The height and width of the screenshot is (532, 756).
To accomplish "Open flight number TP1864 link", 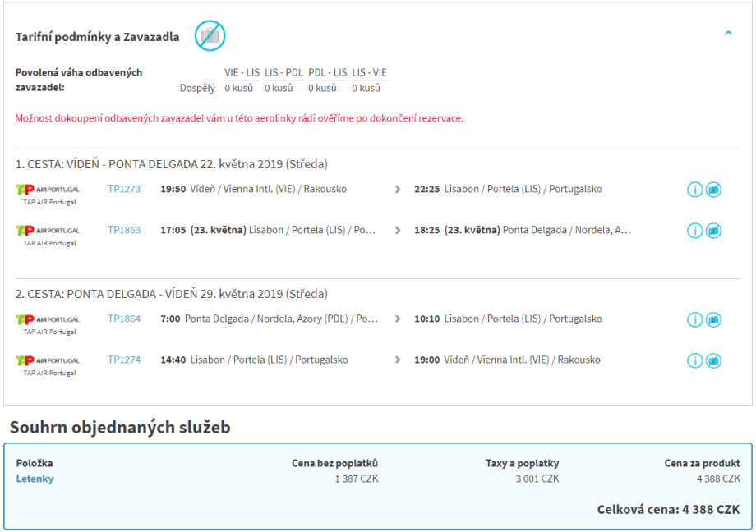I will [124, 319].
